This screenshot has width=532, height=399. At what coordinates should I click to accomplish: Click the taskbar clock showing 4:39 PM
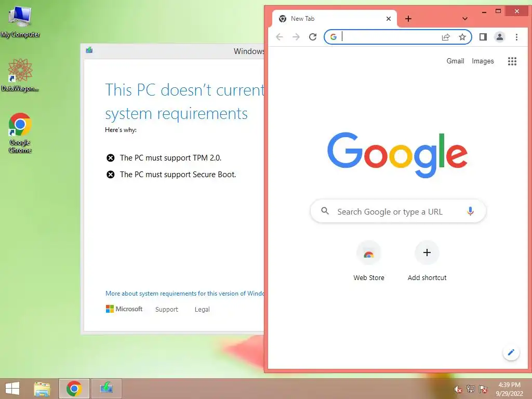point(509,389)
